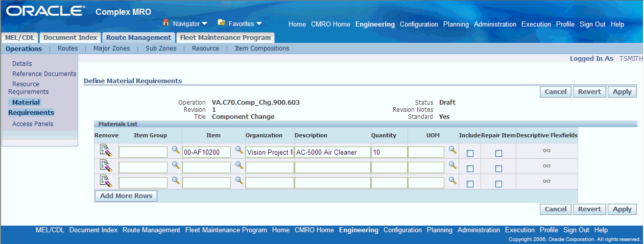
Task: Click the bottom Apply button
Action: 622,209
